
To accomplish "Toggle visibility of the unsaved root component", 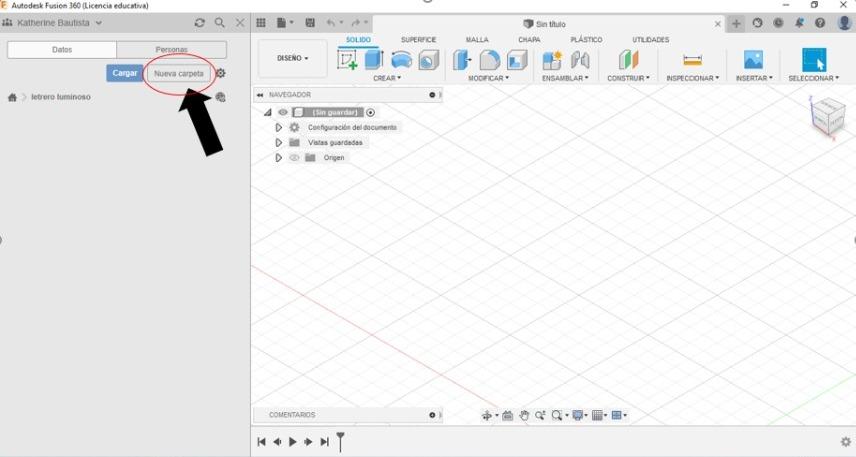I will point(283,112).
